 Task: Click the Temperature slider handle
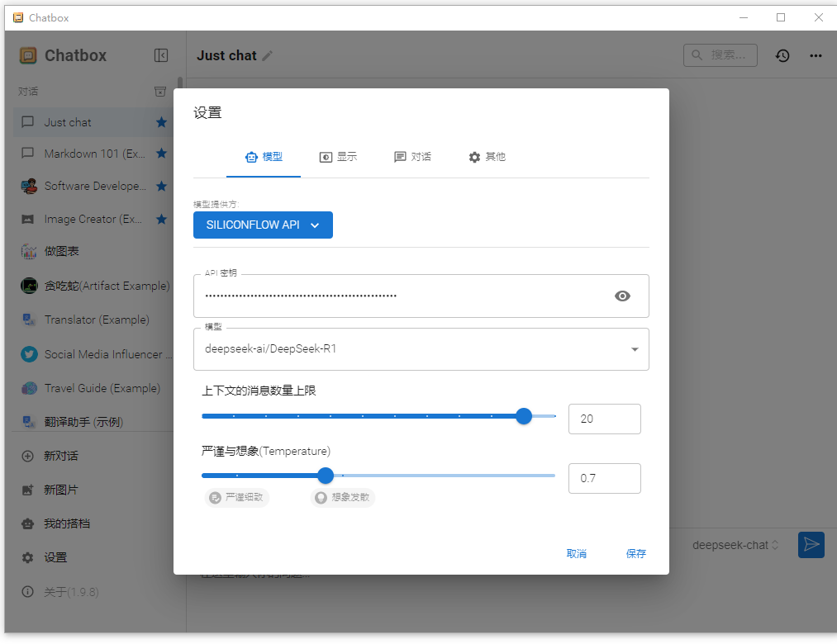(x=326, y=476)
